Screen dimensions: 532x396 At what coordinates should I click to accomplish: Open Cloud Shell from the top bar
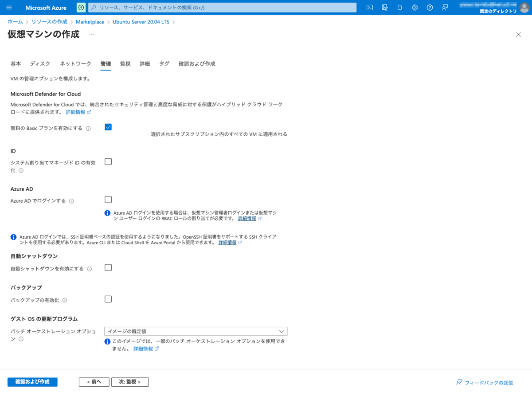(x=370, y=8)
